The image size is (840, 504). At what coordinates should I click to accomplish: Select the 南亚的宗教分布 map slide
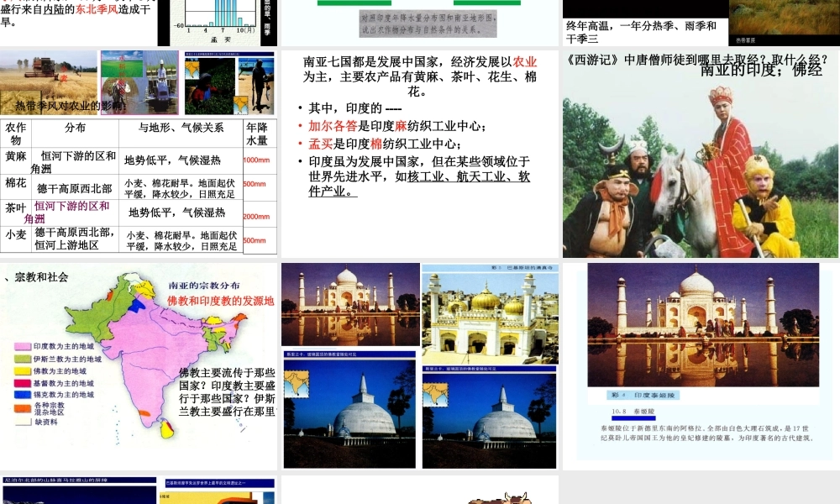tap(139, 366)
